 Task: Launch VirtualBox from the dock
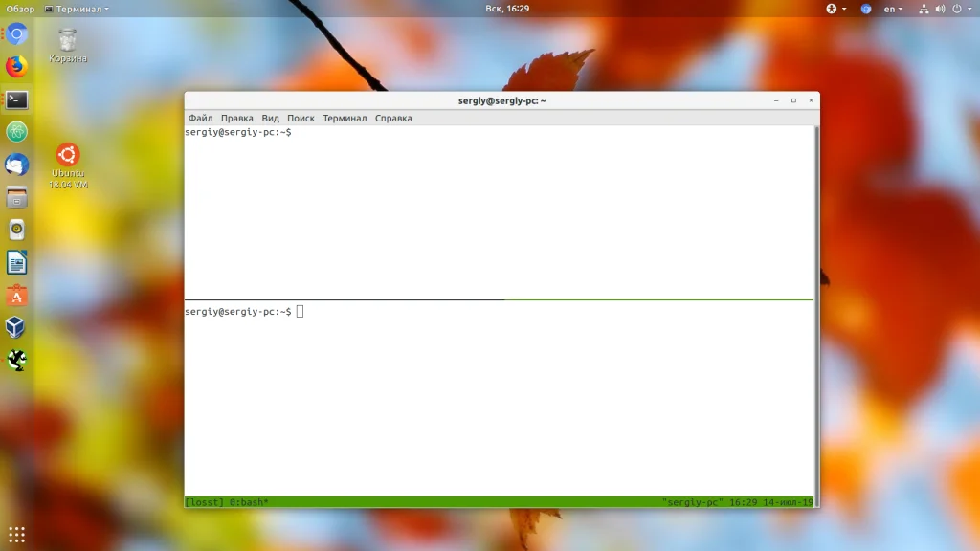tap(17, 327)
